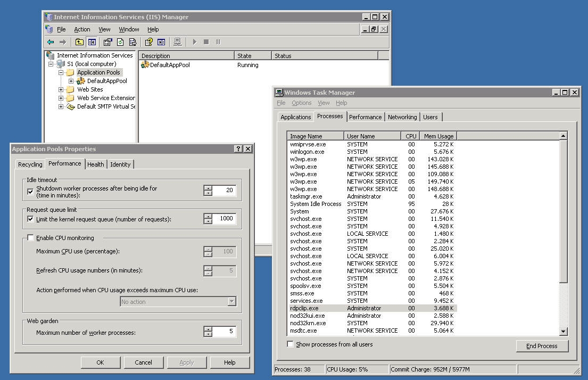588x380 pixels.
Task: Click the Pause item toolbar icon
Action: coord(218,42)
